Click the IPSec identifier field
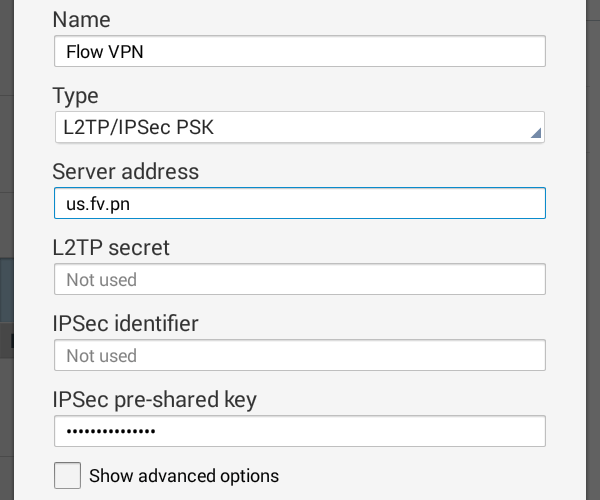600x500 pixels. pyautogui.click(x=298, y=355)
